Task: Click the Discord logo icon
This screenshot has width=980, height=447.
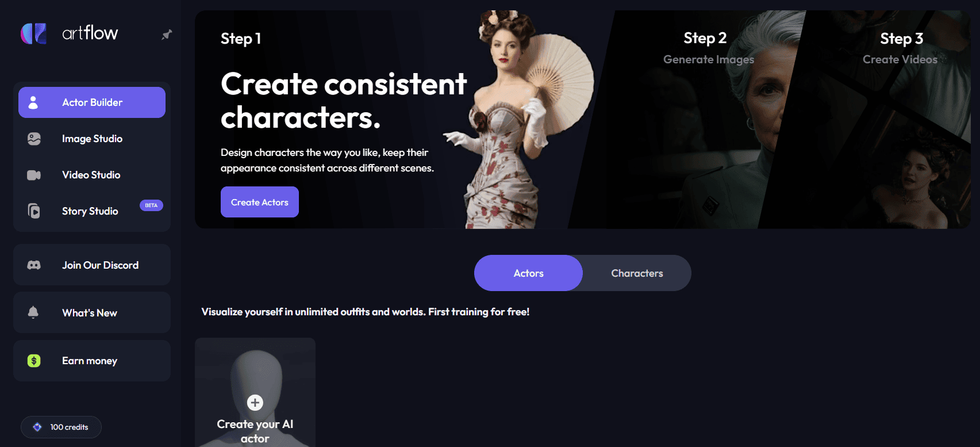Action: click(34, 265)
